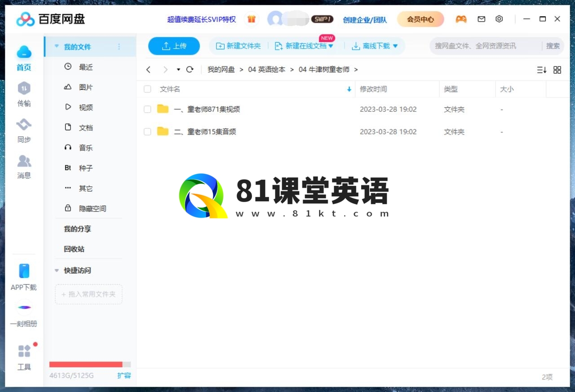Click the file name 二、童老师15集音频

[205, 132]
